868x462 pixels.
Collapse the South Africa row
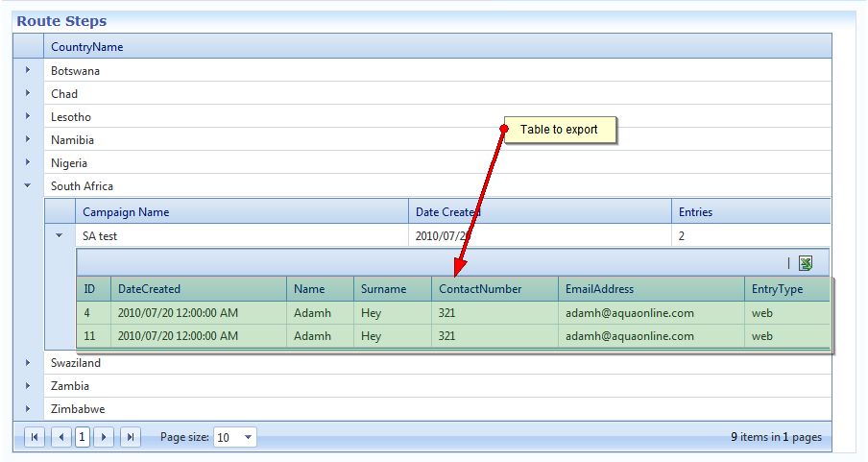[28, 185]
